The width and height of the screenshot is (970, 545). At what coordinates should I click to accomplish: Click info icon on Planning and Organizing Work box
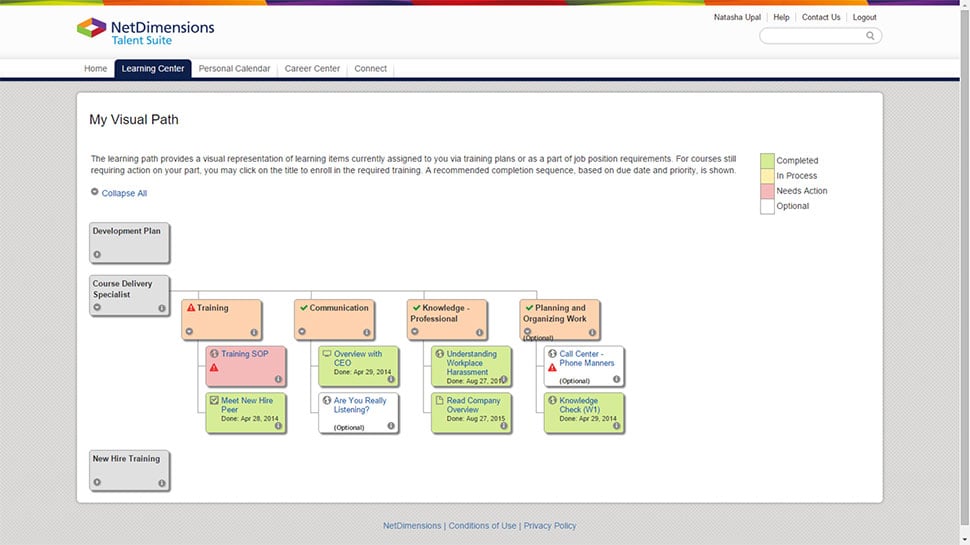[592, 332]
